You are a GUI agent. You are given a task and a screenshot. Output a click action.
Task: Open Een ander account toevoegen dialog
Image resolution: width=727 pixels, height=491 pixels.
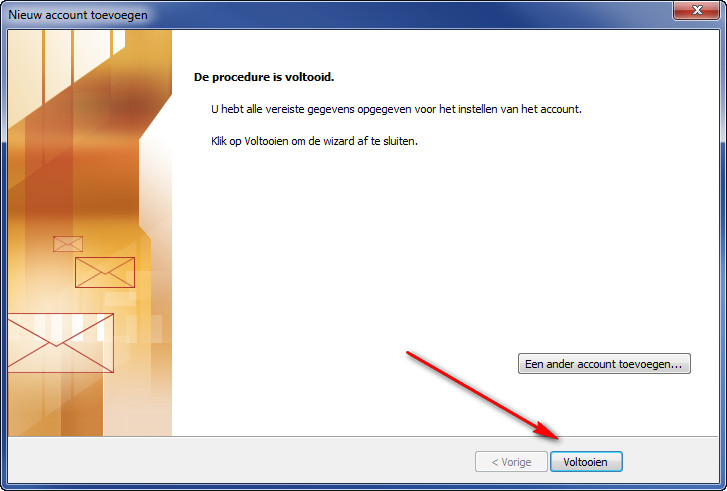click(604, 363)
